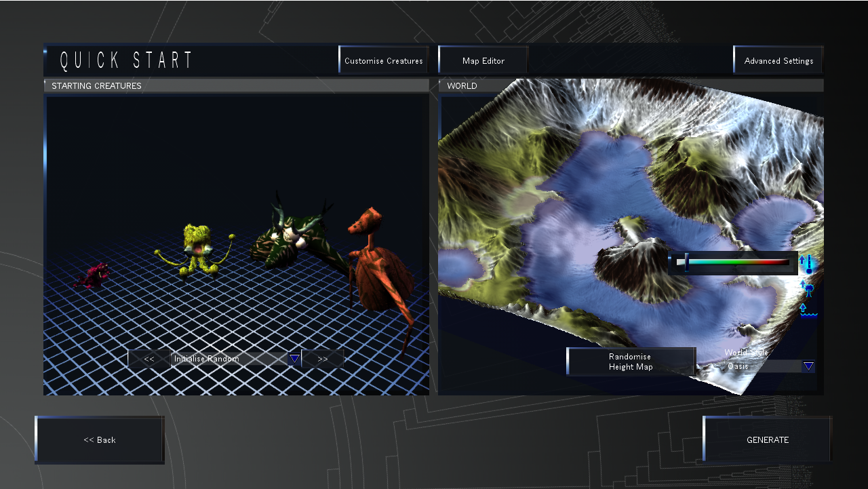Image resolution: width=868 pixels, height=489 pixels.
Task: Select the fertility tree icon
Action: [807, 289]
